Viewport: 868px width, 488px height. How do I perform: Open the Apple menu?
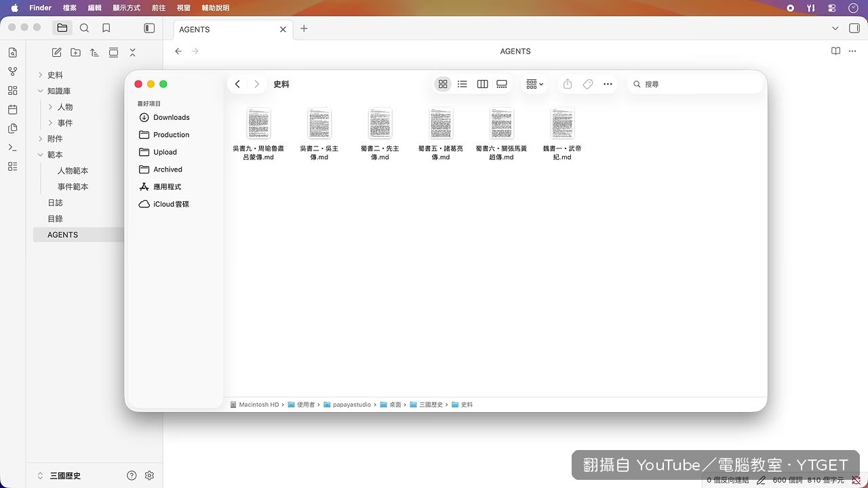tap(14, 8)
